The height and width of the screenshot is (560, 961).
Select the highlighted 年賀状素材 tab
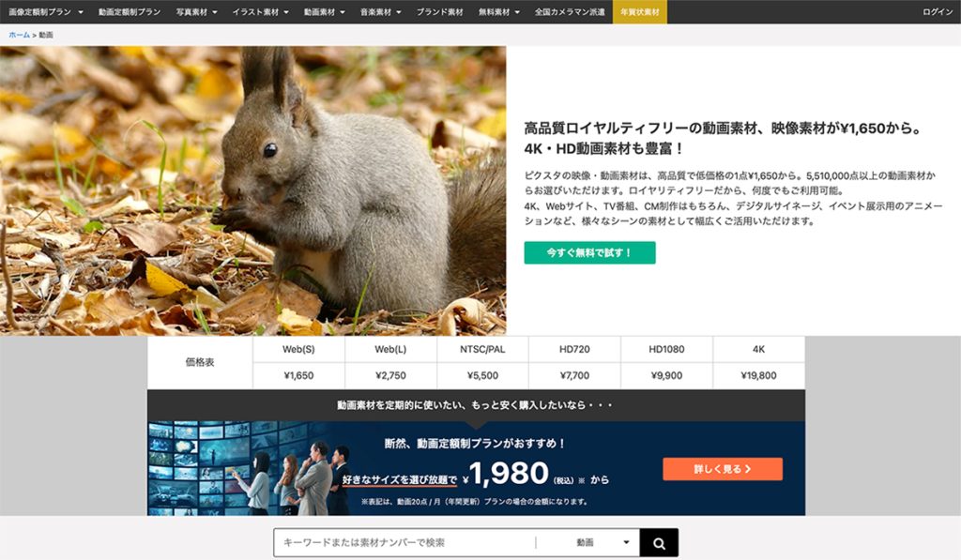tap(639, 12)
